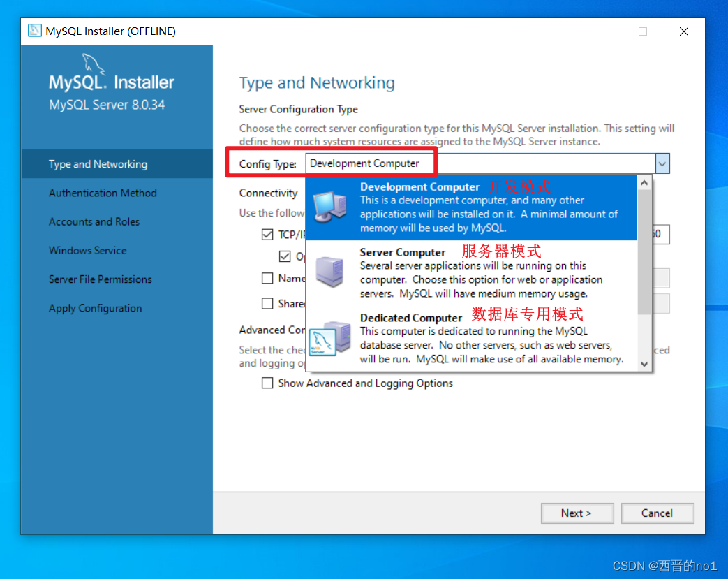Go to Server File Permissions step
The width and height of the screenshot is (728, 579).
point(101,279)
